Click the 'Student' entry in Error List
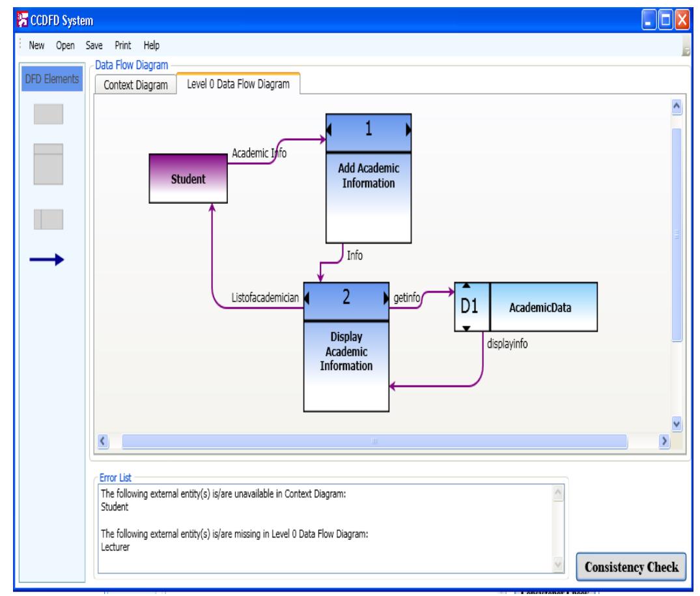Image resolution: width=700 pixels, height=596 pixels. (x=115, y=507)
